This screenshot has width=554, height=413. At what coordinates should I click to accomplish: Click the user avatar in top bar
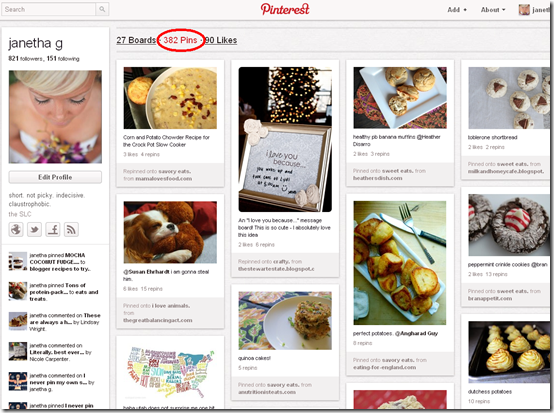tap(524, 10)
